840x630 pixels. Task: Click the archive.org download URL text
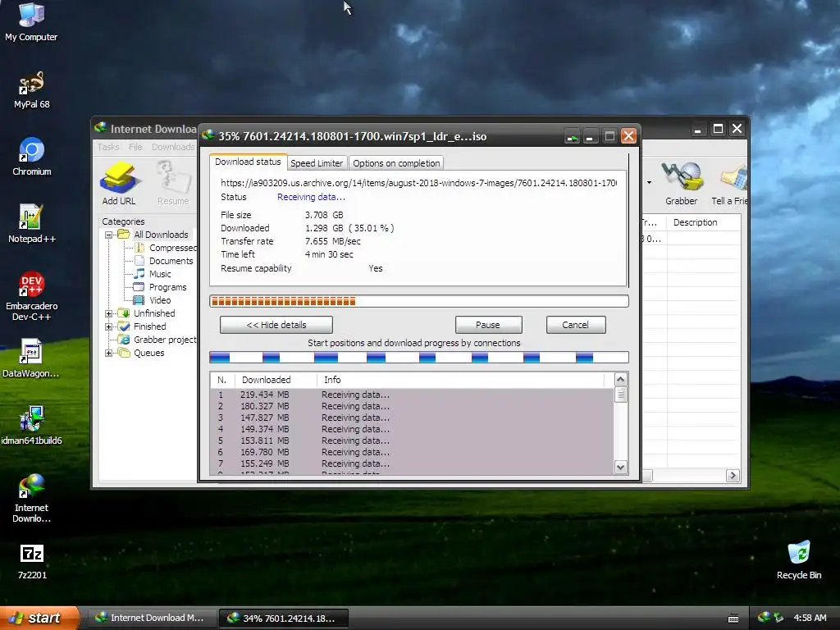click(x=419, y=183)
